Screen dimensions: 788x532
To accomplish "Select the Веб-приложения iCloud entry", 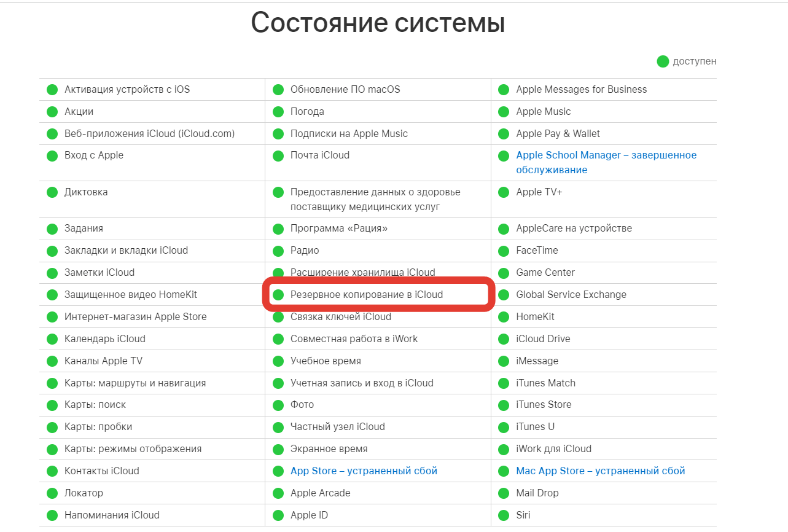I will point(149,133).
